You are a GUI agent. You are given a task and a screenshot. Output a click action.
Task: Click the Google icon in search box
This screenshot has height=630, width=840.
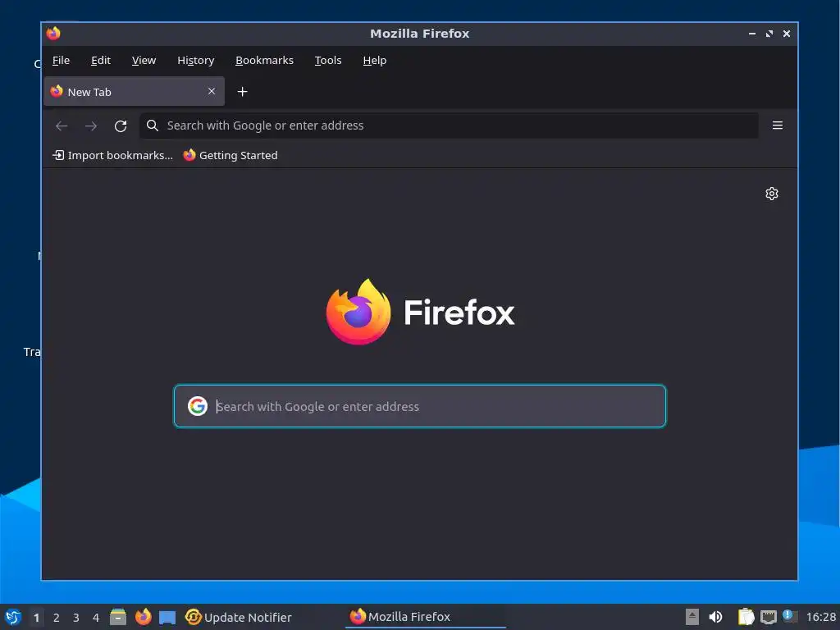pyautogui.click(x=198, y=406)
